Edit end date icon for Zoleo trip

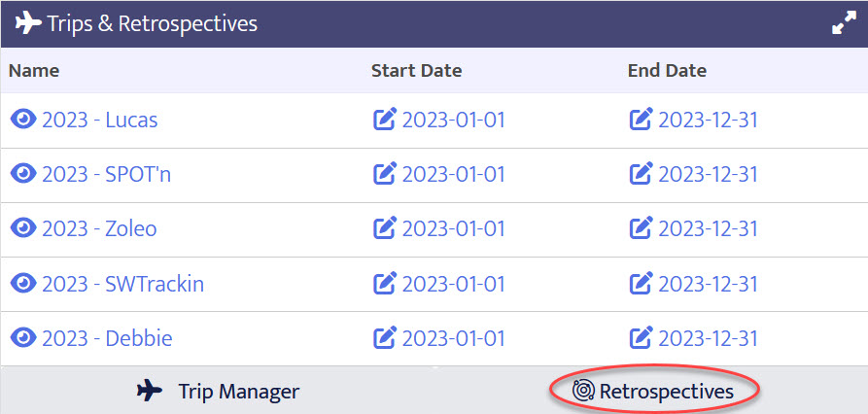pos(642,228)
